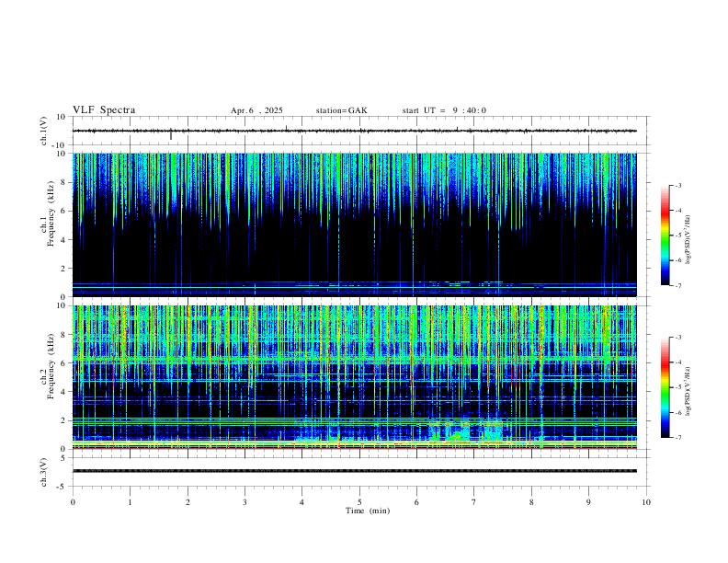Click time axis tick label "0"

click(x=73, y=502)
